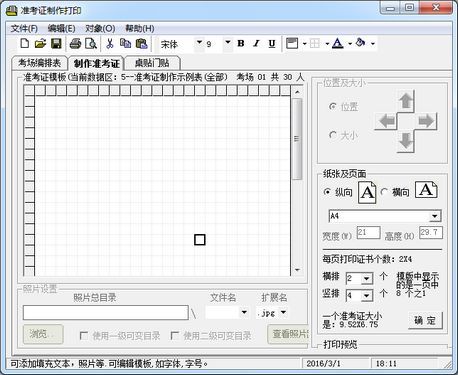Open the 对象(O) menu
The height and width of the screenshot is (375, 458).
[x=100, y=29]
